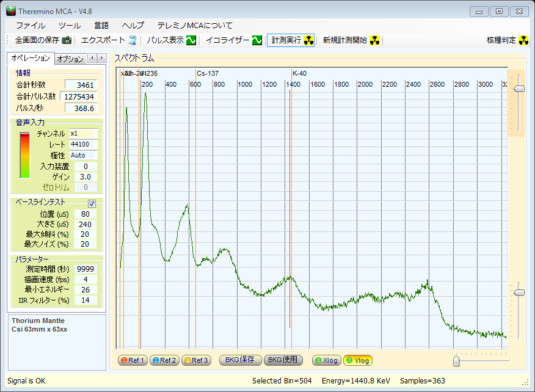535x392 pixels.
Task: Click the エクスポート toolbar label
Action: [103, 40]
